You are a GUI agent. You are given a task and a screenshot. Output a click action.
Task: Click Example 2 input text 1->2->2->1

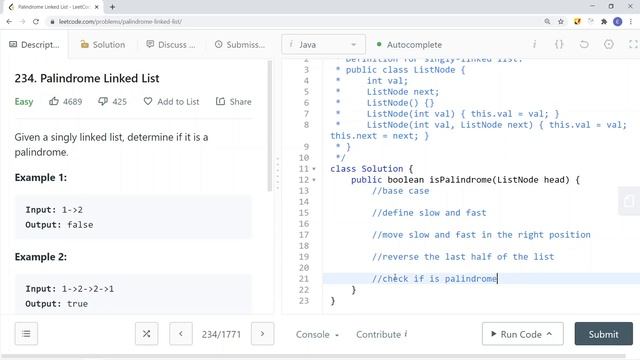(x=88, y=289)
